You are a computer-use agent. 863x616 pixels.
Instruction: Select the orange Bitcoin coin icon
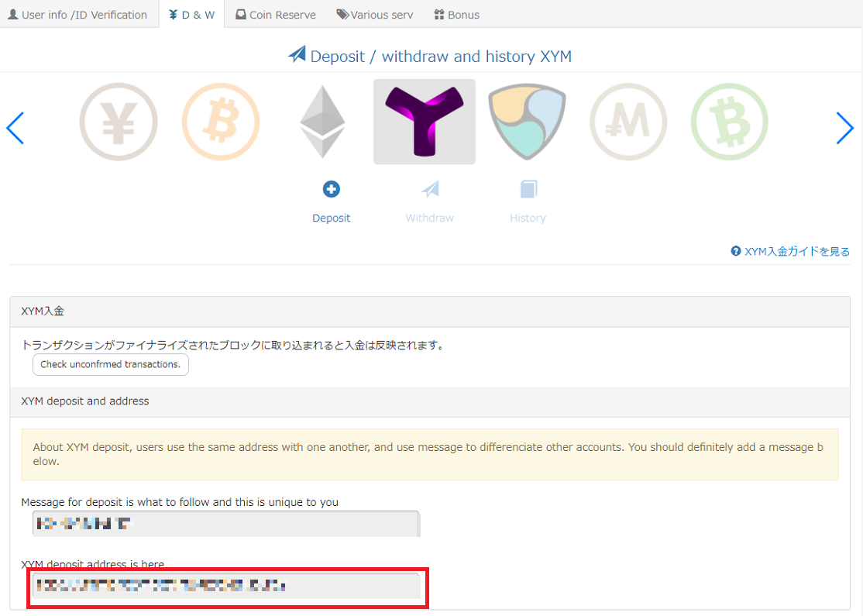coord(221,122)
